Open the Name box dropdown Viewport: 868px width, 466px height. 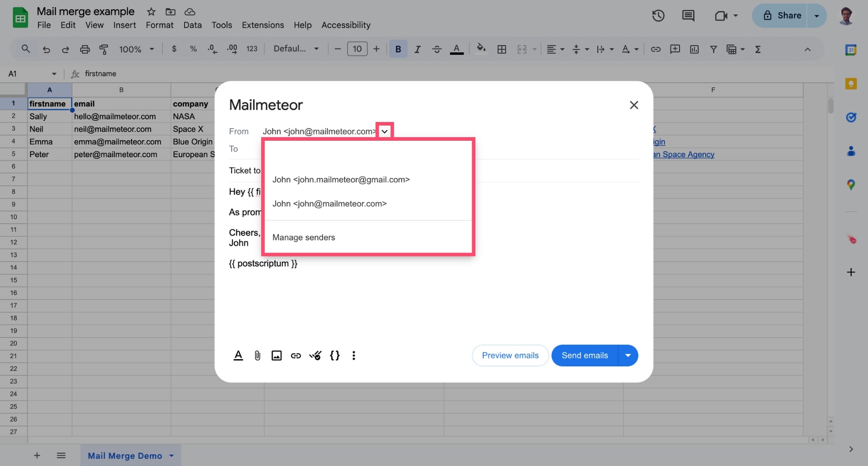click(54, 74)
